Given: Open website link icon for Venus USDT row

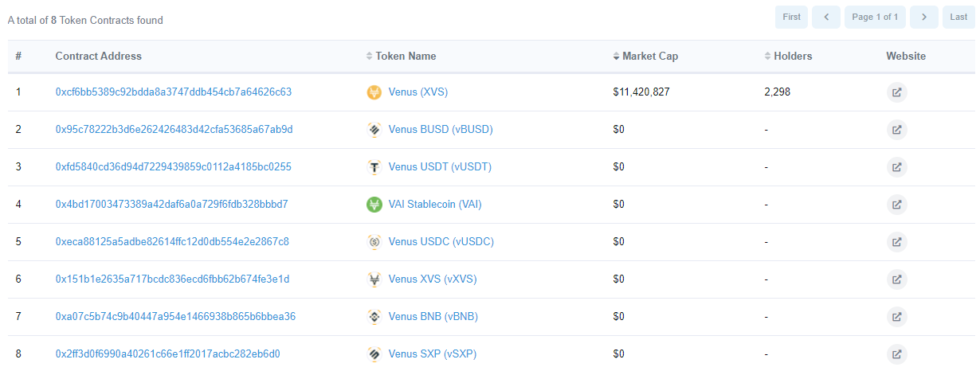Looking at the screenshot, I should (897, 167).
